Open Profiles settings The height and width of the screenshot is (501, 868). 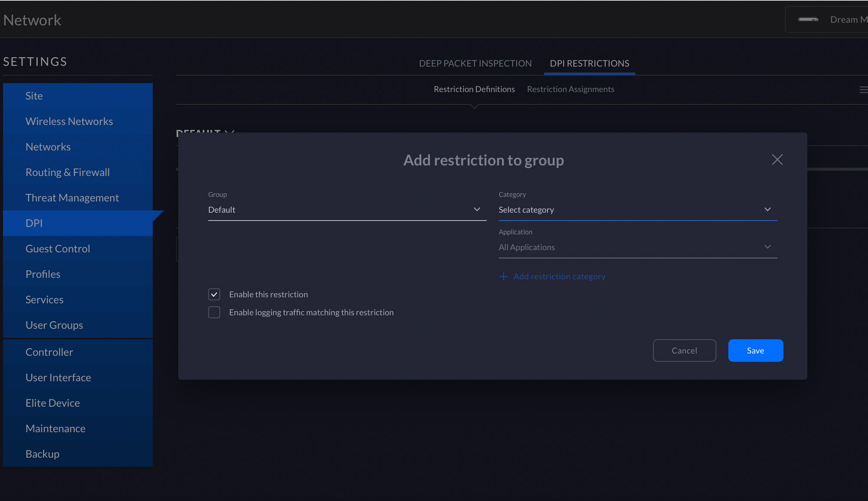point(78,274)
